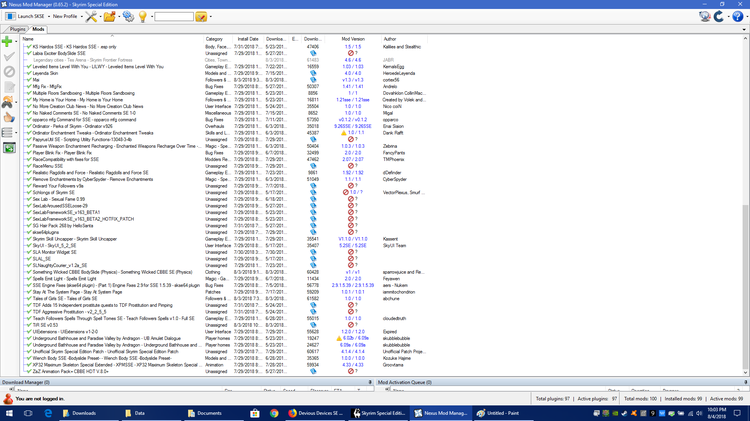Click the green plus Add Mod icon
The width and height of the screenshot is (750, 421).
(7, 42)
